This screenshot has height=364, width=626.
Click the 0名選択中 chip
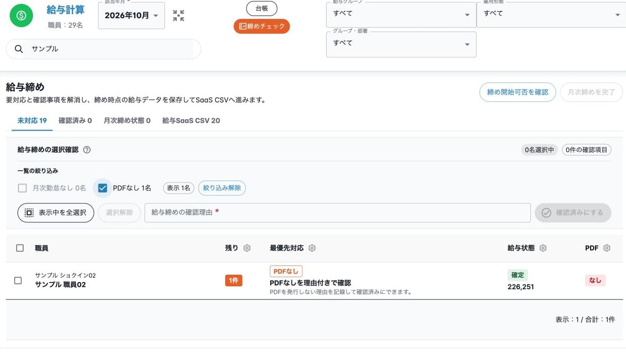(x=539, y=150)
